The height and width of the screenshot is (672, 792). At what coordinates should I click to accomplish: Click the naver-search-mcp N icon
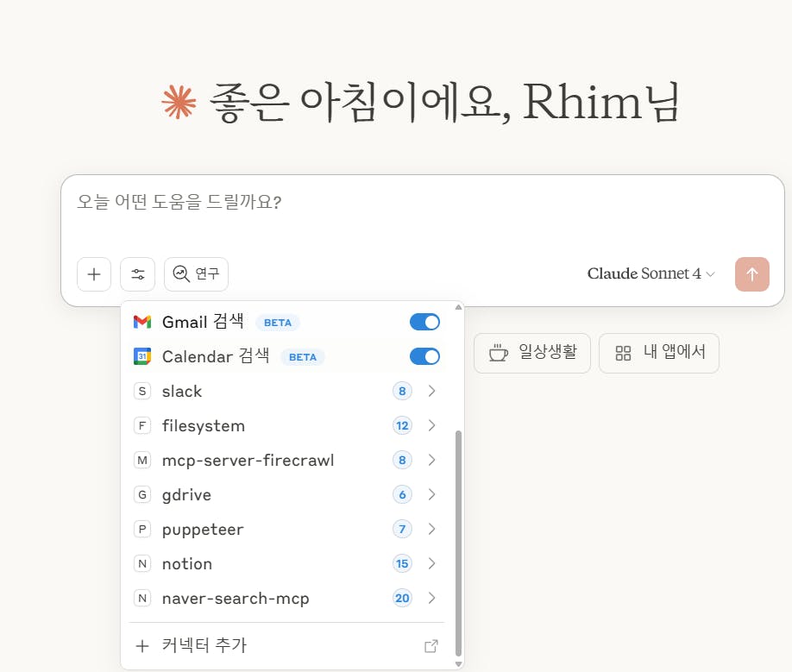pos(142,599)
